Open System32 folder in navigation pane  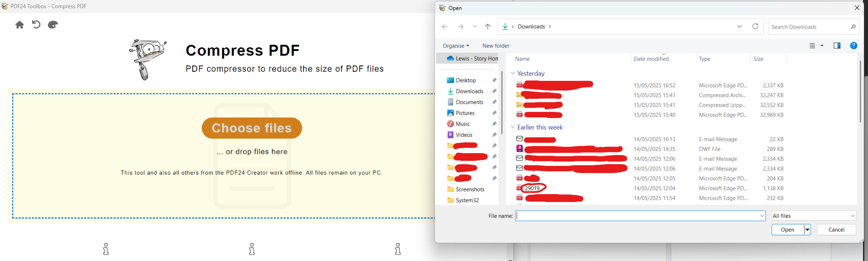pyautogui.click(x=467, y=201)
